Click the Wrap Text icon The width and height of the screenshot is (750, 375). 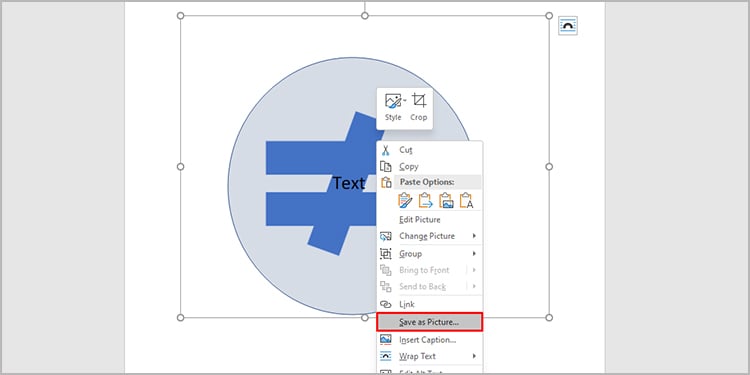click(386, 356)
